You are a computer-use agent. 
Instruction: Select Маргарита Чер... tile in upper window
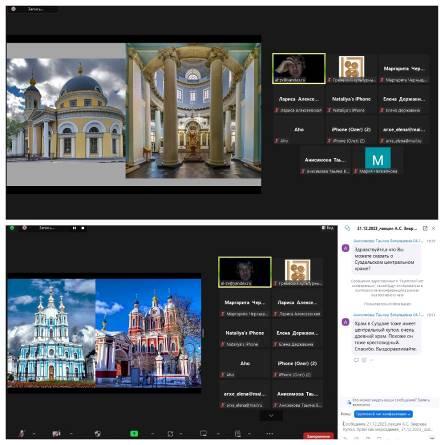click(404, 69)
